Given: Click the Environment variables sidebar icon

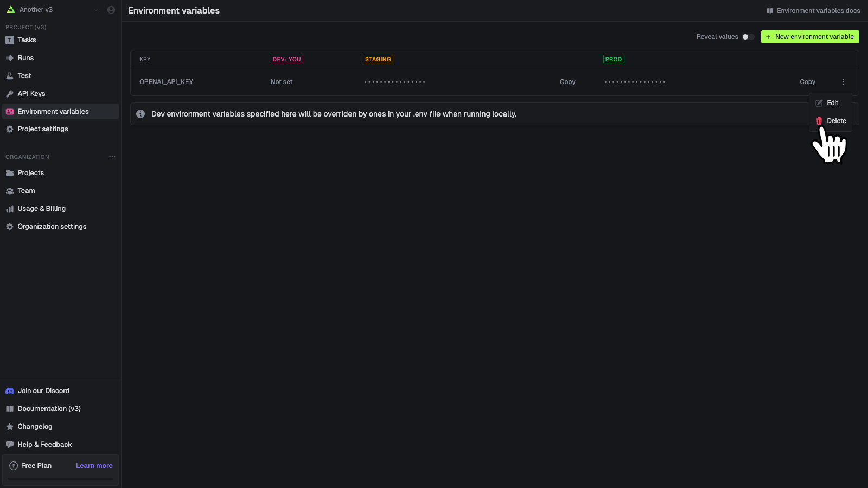Looking at the screenshot, I should point(9,111).
